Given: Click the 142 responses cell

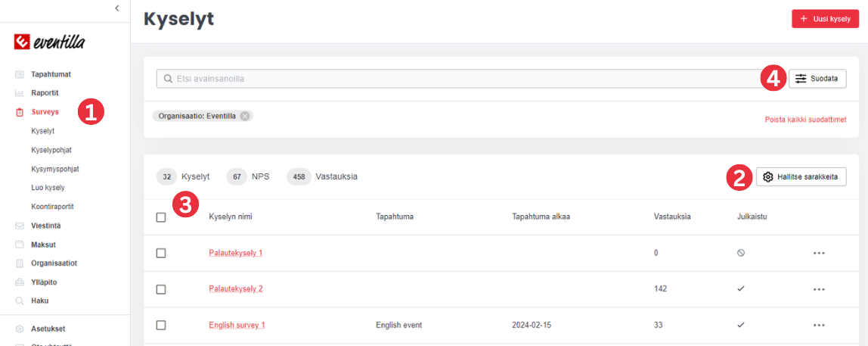Looking at the screenshot, I should coord(660,289).
